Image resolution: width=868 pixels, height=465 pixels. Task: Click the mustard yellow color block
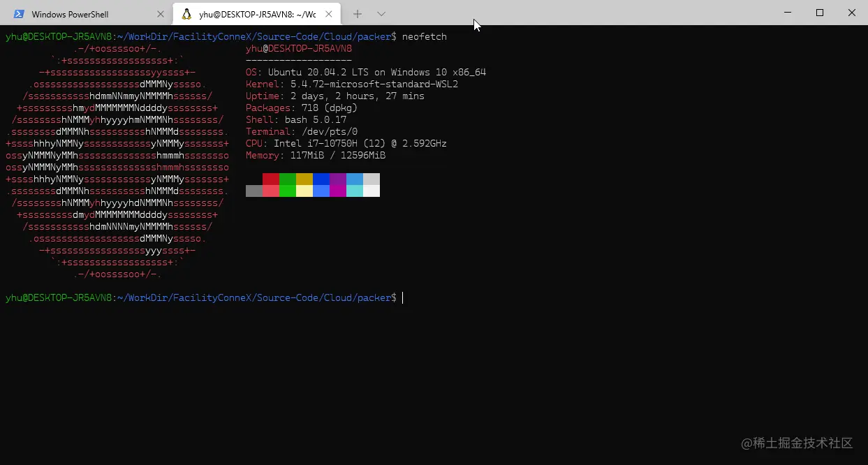pos(304,179)
